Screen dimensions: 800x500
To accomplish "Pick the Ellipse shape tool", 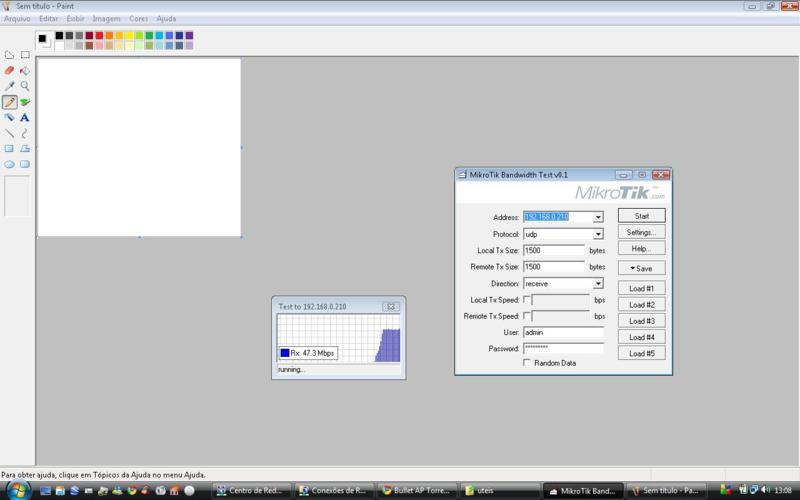I will (x=9, y=164).
